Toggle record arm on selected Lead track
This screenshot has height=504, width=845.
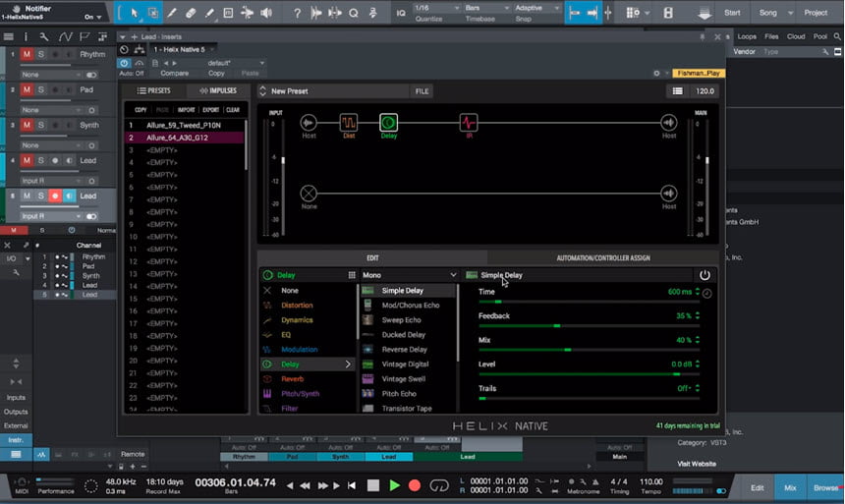55,196
